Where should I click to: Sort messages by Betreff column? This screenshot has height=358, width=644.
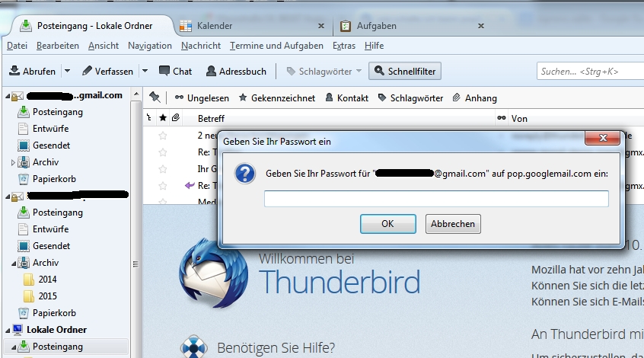click(x=211, y=118)
